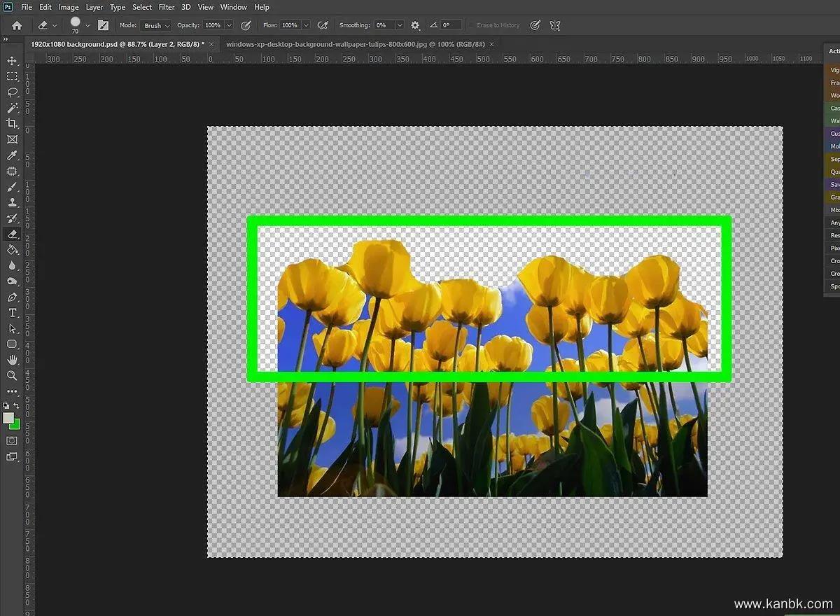Select the Zoom tool in the toolbar
Image resolution: width=840 pixels, height=616 pixels.
tap(12, 375)
